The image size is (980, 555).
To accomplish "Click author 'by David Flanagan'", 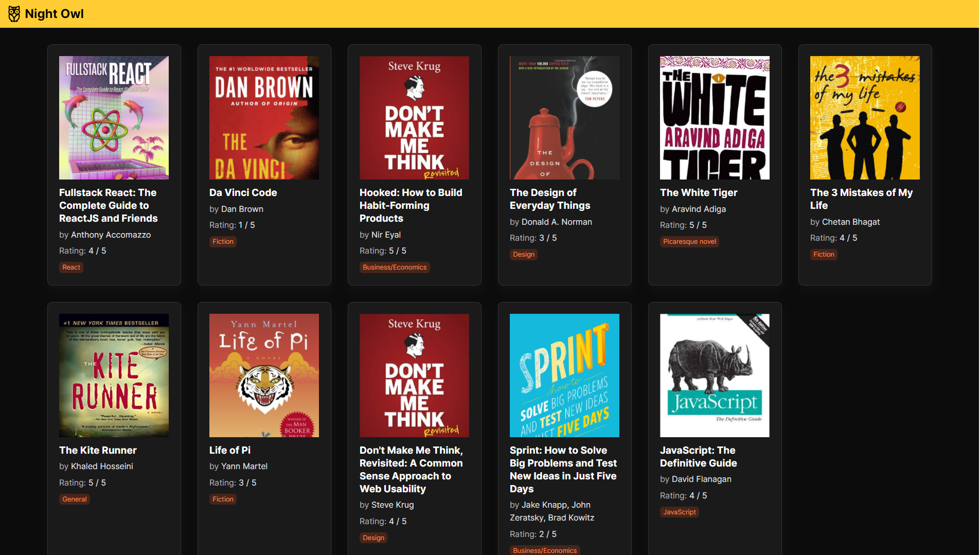I will pos(696,479).
